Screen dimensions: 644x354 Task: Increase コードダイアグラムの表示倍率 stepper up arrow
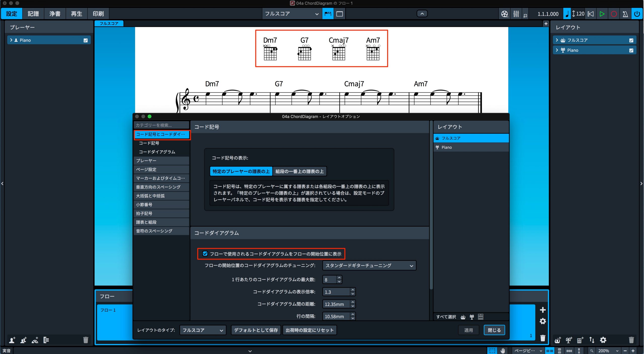coord(353,290)
